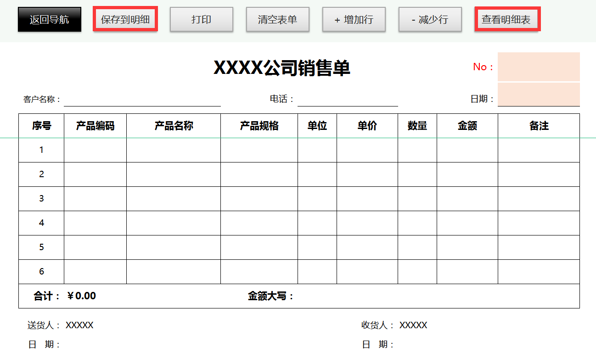Select row number 6 cell
Viewport: 596px width, 364px height.
tap(41, 272)
